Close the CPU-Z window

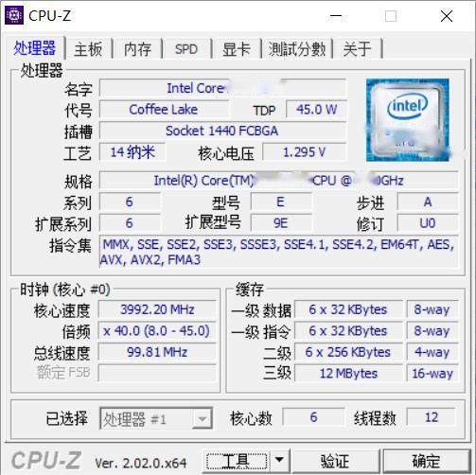pos(447,16)
